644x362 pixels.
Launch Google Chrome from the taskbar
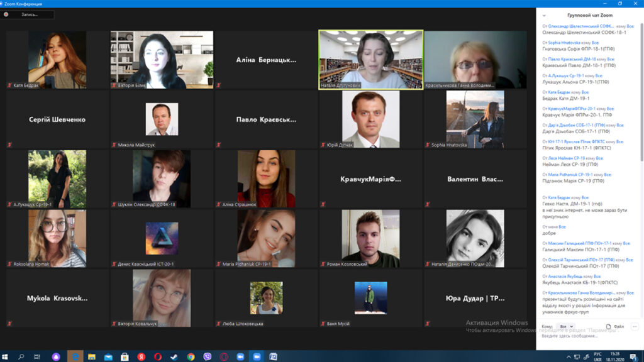pyautogui.click(x=191, y=356)
